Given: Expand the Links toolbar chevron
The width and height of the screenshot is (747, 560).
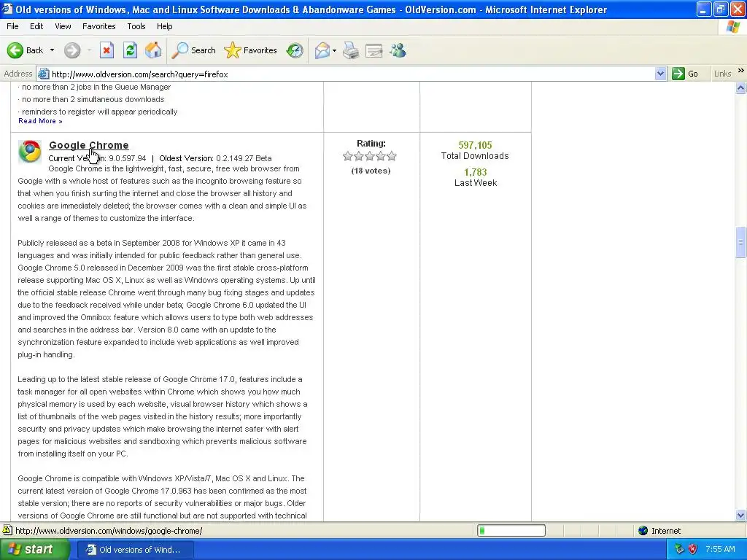Looking at the screenshot, I should click(741, 71).
